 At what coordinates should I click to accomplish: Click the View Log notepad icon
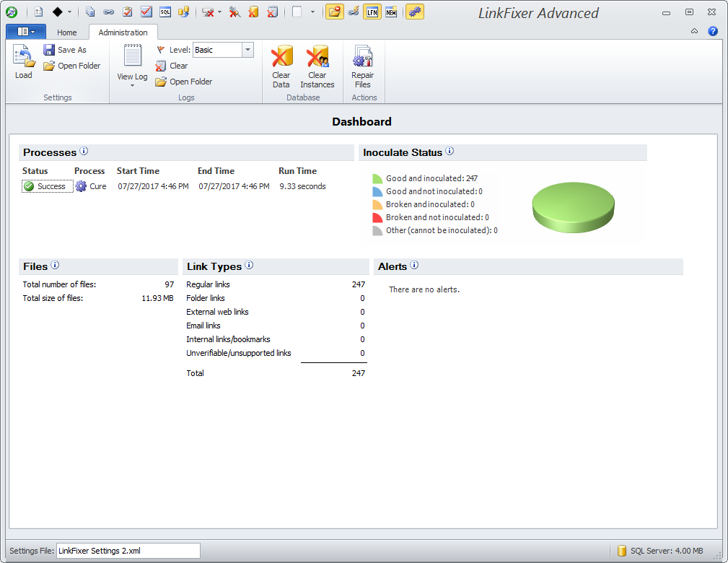click(x=132, y=57)
